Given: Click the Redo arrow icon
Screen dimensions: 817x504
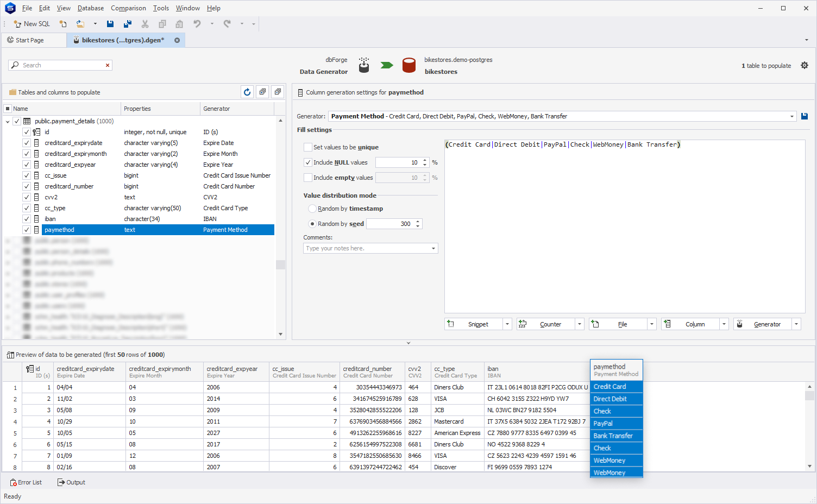Looking at the screenshot, I should tap(227, 24).
